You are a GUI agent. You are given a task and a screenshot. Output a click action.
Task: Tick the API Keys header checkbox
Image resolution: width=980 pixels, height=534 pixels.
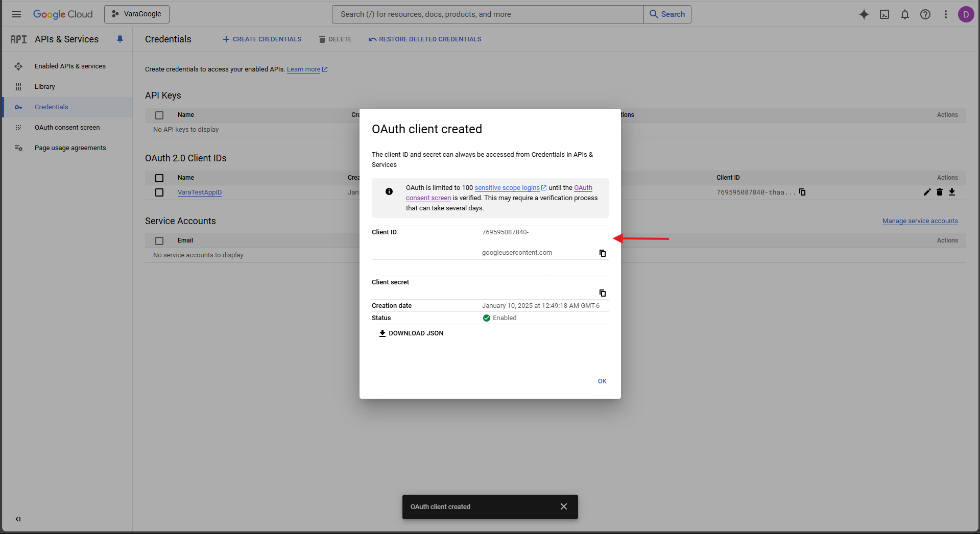[159, 115]
